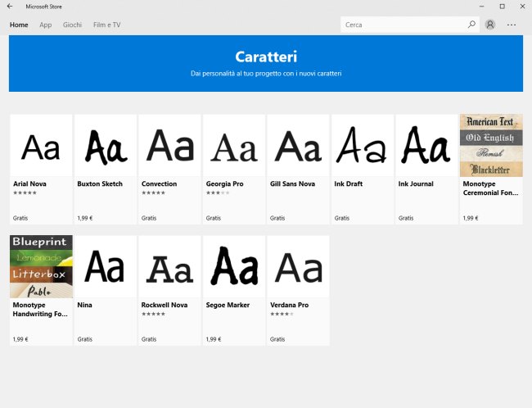
Task: Open the Home tab
Action: point(19,25)
